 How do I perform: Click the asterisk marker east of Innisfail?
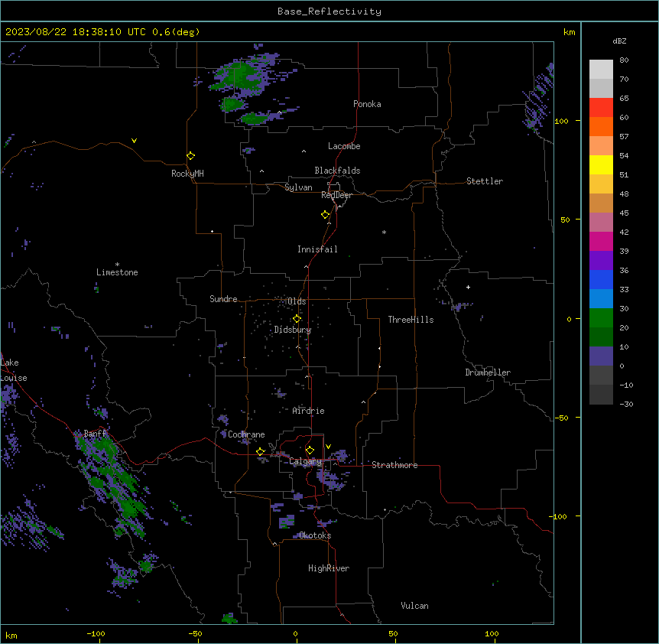pos(384,232)
